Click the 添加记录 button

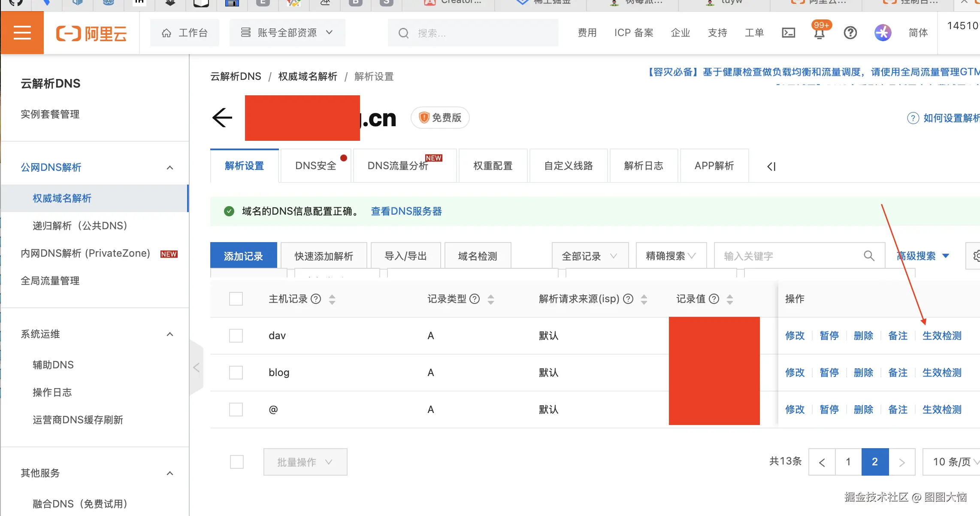243,255
